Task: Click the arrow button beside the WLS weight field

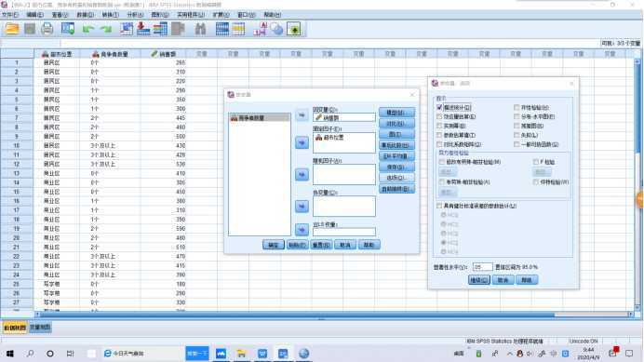Action: tap(302, 230)
